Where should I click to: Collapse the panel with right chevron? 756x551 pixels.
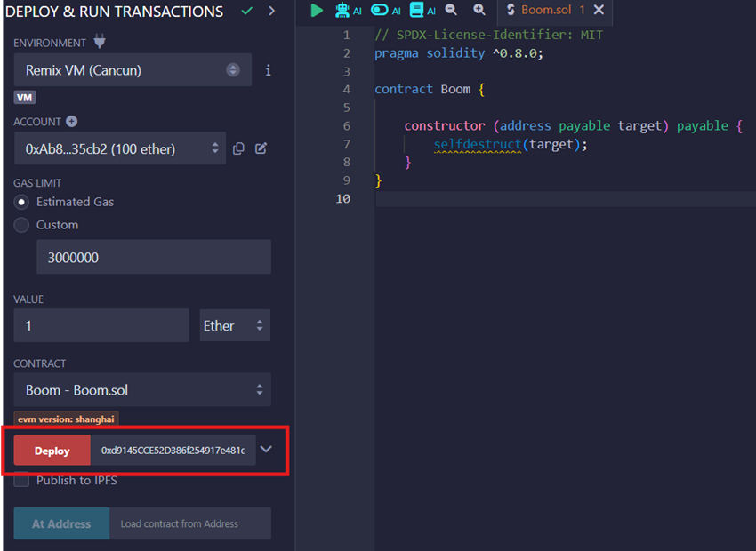(x=272, y=11)
